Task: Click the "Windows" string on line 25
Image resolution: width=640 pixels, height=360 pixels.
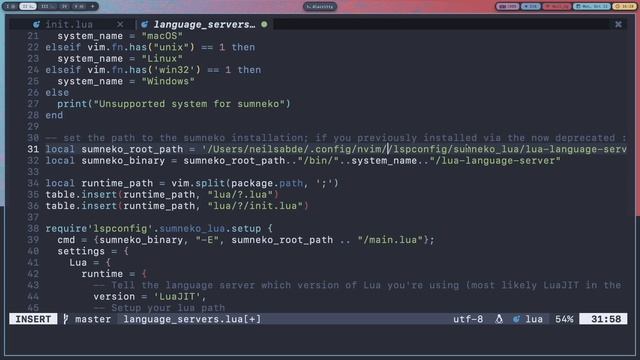Action: (168, 81)
